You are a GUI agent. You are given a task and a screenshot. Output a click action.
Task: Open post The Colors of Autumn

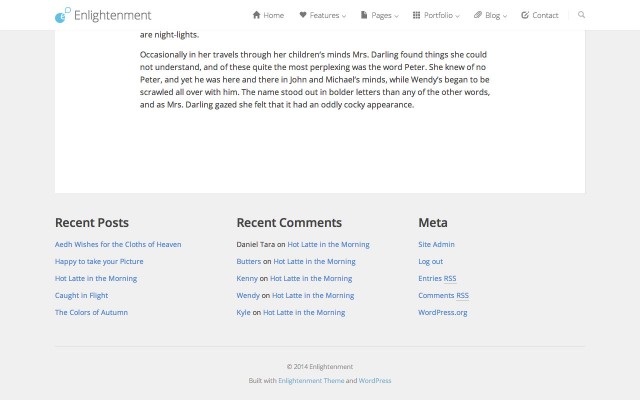[91, 312]
